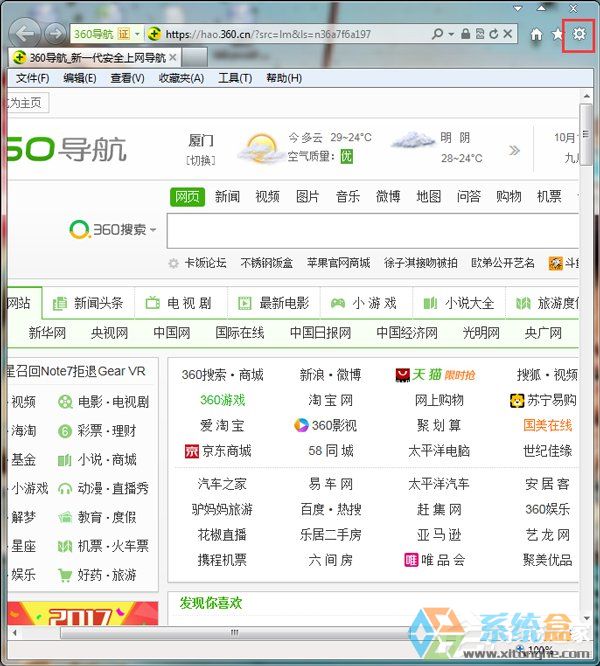Screen dimensions: 600x666
Task: Click the horizontal scrollbar thumb
Action: [234, 633]
